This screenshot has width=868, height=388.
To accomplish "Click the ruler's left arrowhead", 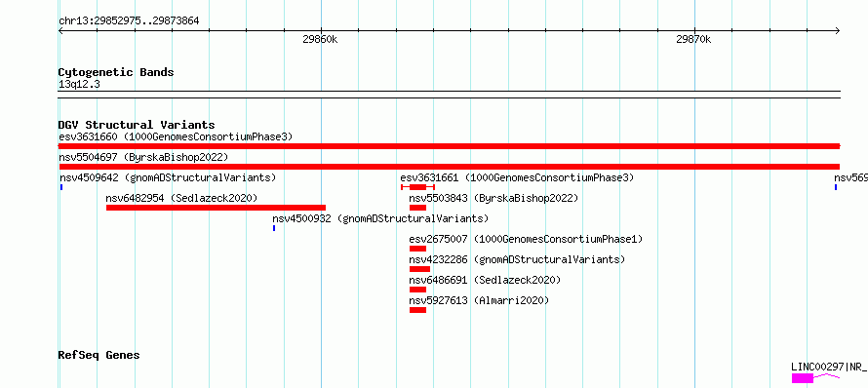I will (x=60, y=31).
